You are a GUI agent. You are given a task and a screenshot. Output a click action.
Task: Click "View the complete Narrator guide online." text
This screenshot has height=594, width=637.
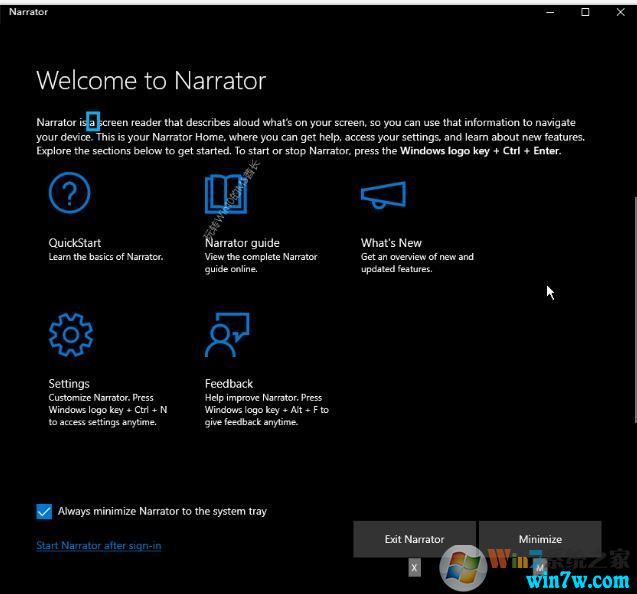tap(261, 263)
